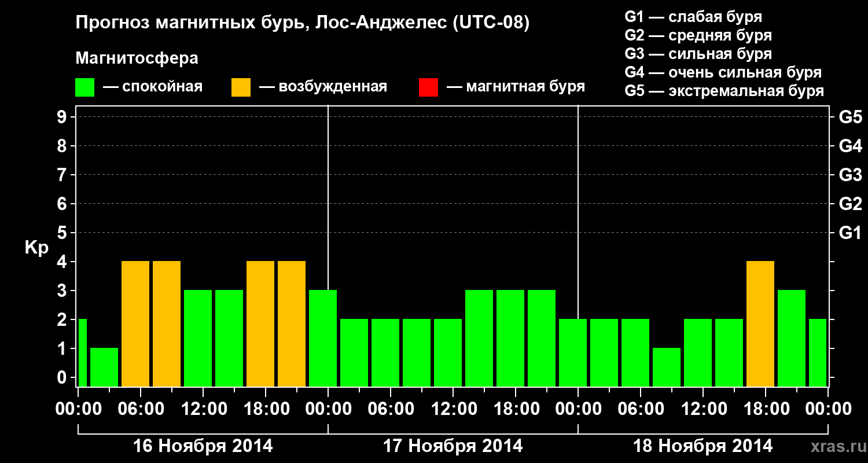
Task: Click the 'G3' marker on the right axis
Action: pyautogui.click(x=851, y=175)
